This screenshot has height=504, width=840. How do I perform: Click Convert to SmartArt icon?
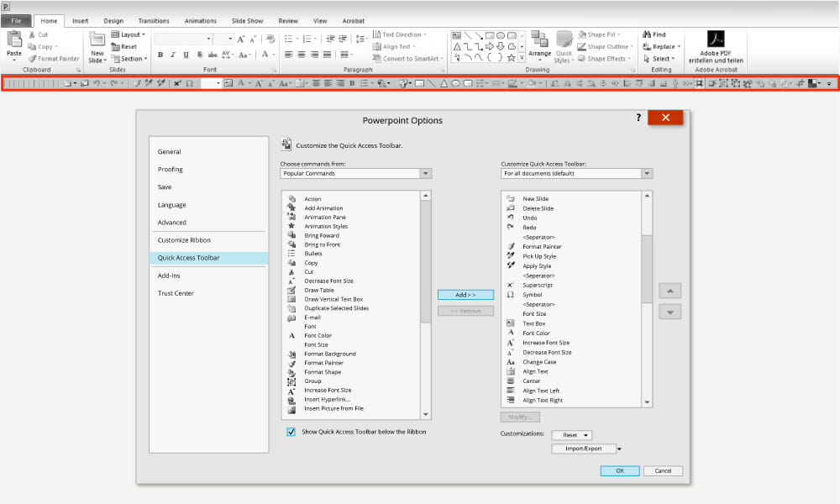coord(376,59)
